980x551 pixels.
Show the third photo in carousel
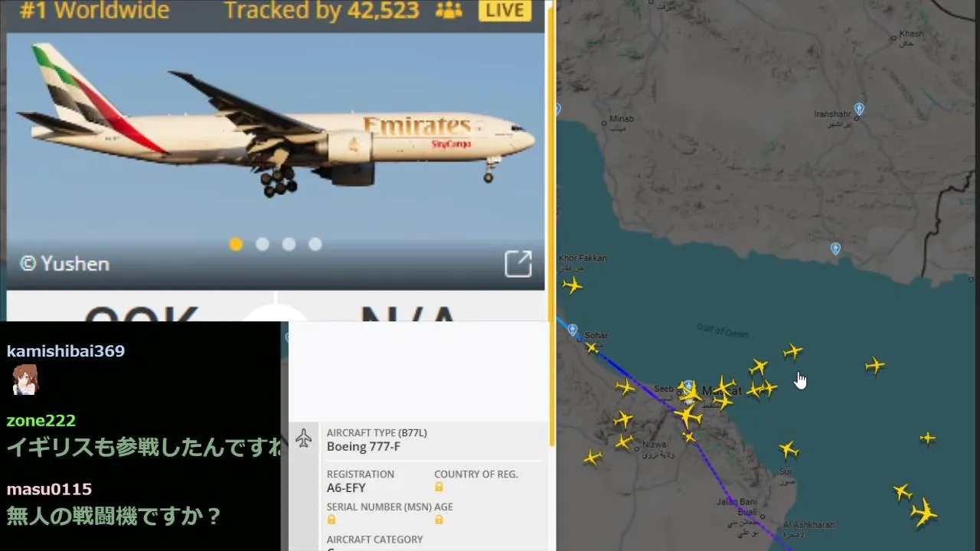click(289, 244)
